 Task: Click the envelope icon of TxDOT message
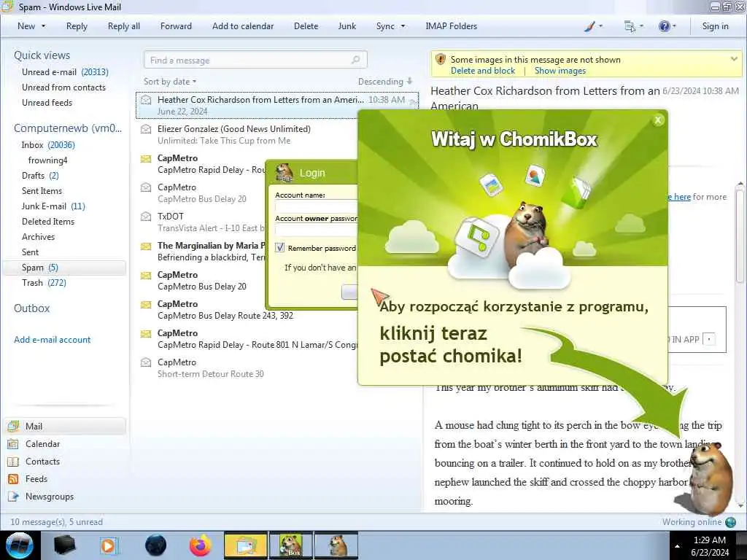(x=146, y=217)
